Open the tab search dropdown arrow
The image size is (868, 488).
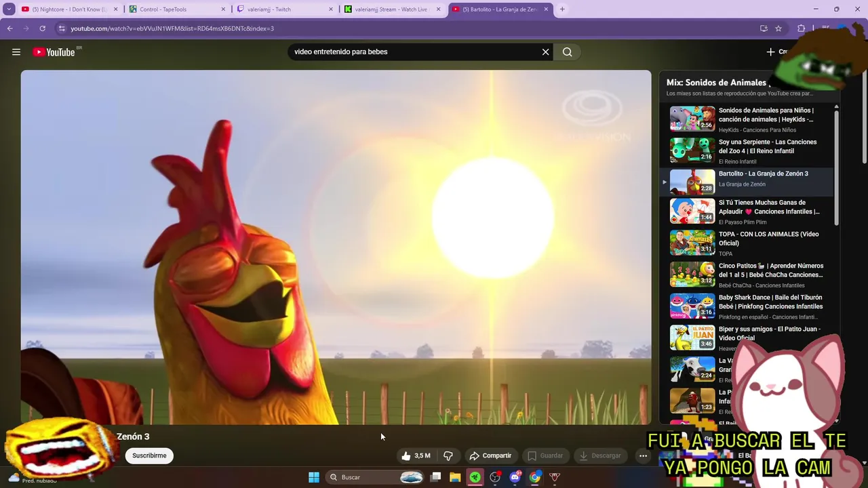pos(9,9)
